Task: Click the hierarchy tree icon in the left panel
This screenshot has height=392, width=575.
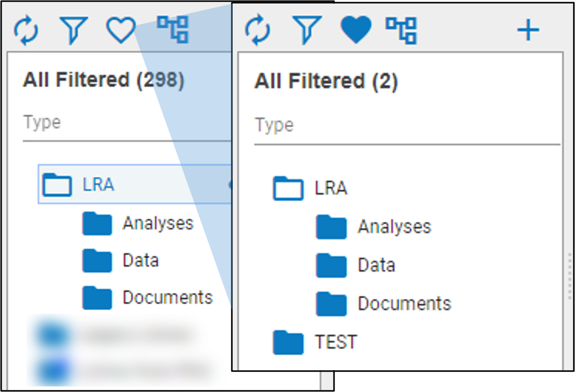Action: click(172, 29)
